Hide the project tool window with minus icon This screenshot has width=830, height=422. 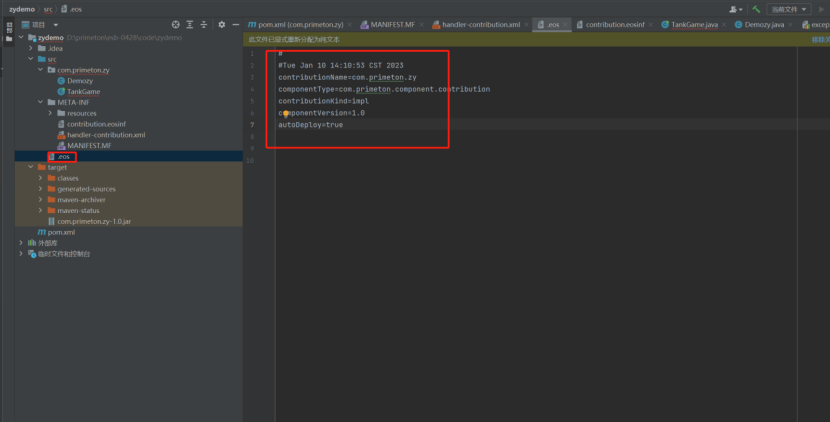pyautogui.click(x=236, y=24)
